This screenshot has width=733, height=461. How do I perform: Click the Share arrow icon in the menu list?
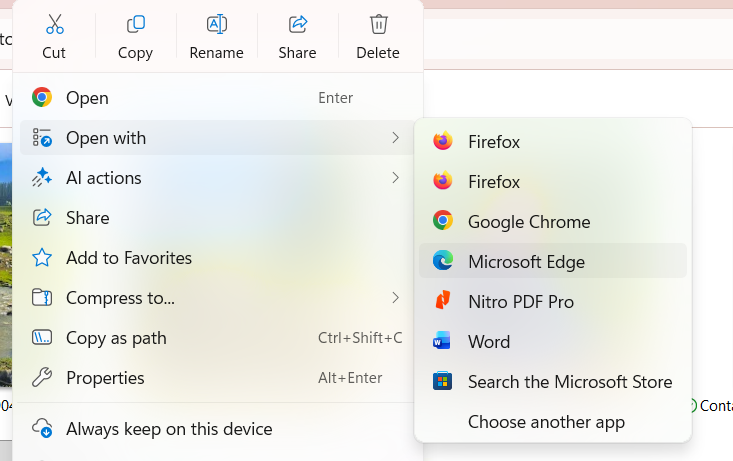[42, 217]
